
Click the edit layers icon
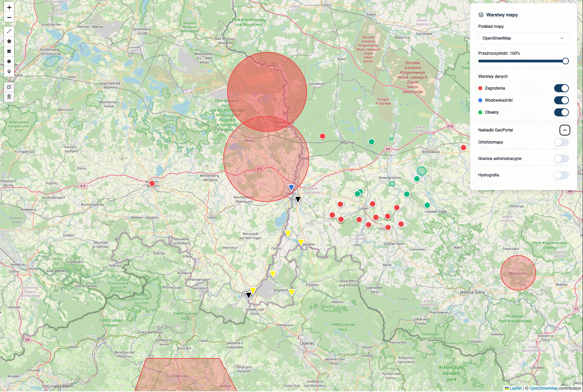[9, 87]
